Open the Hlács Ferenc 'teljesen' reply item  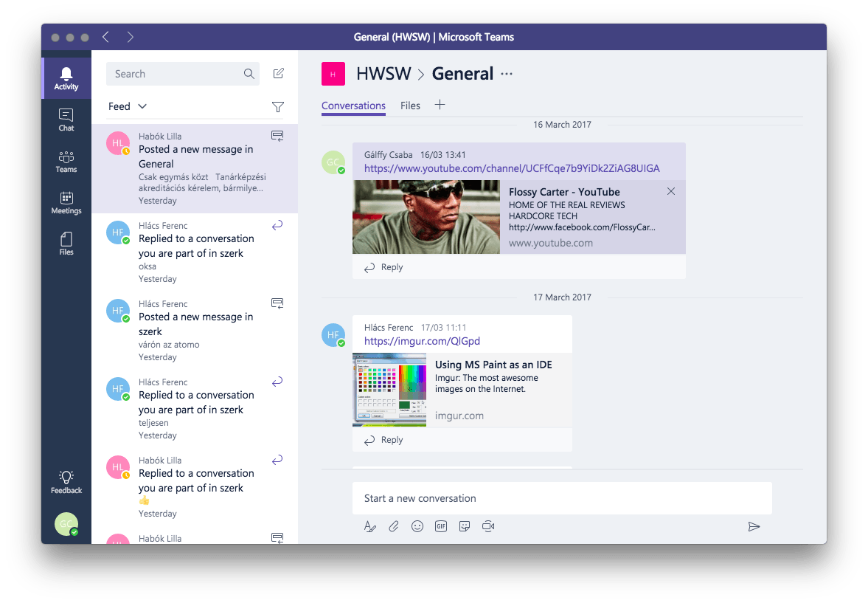point(195,408)
